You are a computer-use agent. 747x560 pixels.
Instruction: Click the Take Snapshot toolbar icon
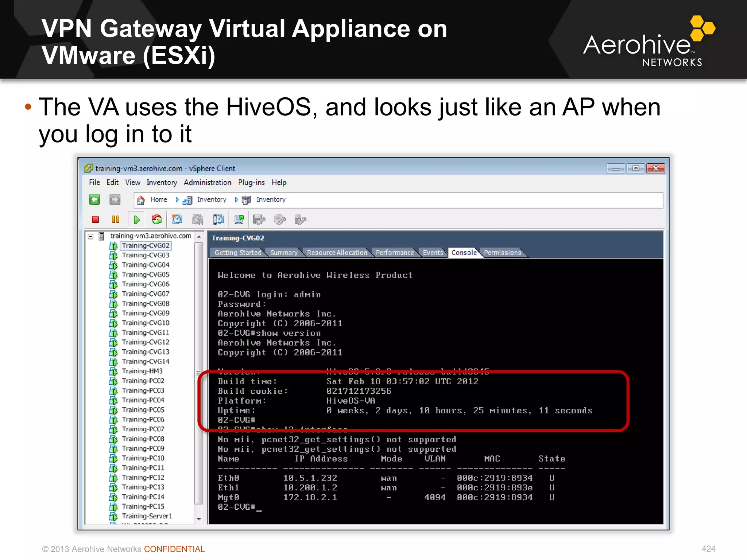coord(177,219)
